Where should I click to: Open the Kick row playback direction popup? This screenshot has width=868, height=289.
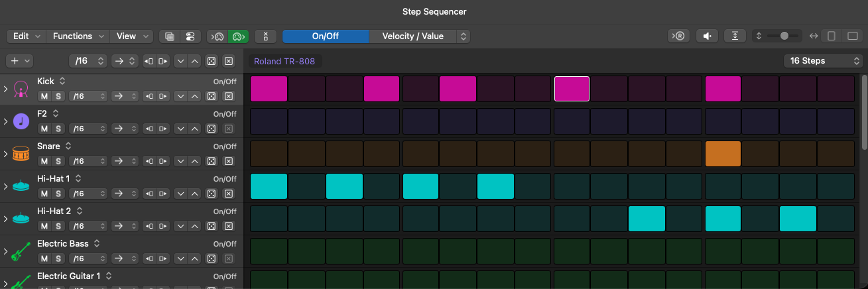[x=125, y=96]
